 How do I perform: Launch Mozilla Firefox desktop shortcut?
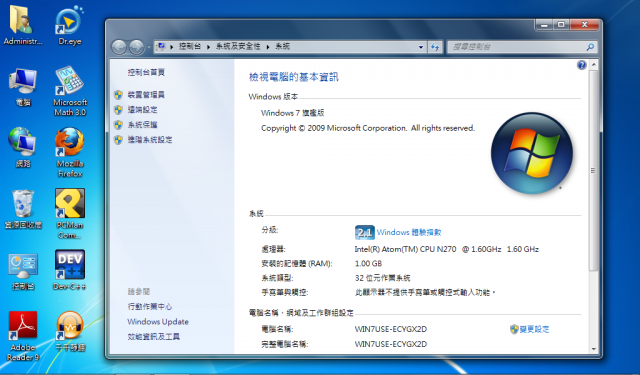point(70,152)
